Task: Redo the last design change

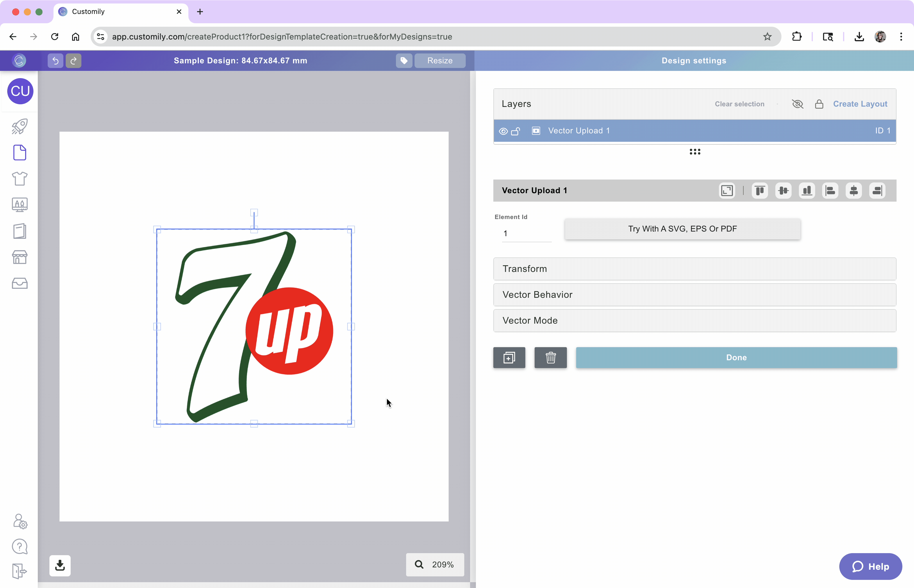Action: 73,60
